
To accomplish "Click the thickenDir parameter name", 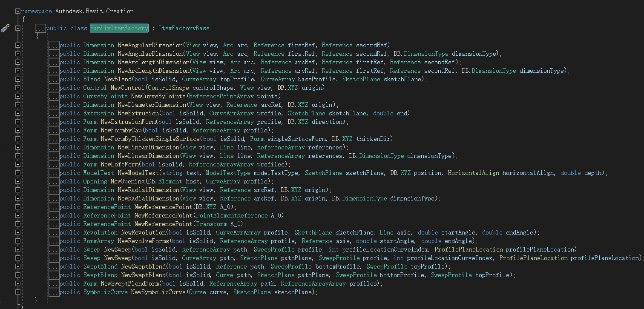I will [373, 139].
